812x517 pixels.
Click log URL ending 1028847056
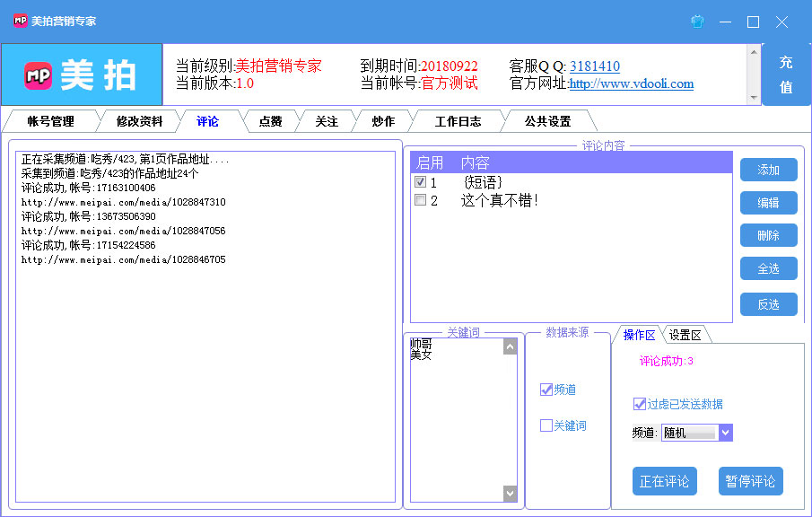(x=123, y=231)
